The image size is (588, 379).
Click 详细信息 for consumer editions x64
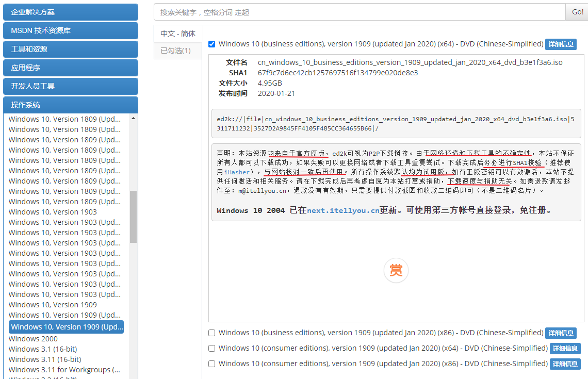tap(565, 348)
